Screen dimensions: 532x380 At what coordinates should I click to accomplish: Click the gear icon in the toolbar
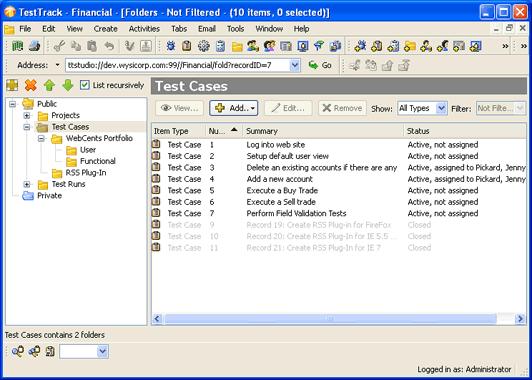[204, 46]
